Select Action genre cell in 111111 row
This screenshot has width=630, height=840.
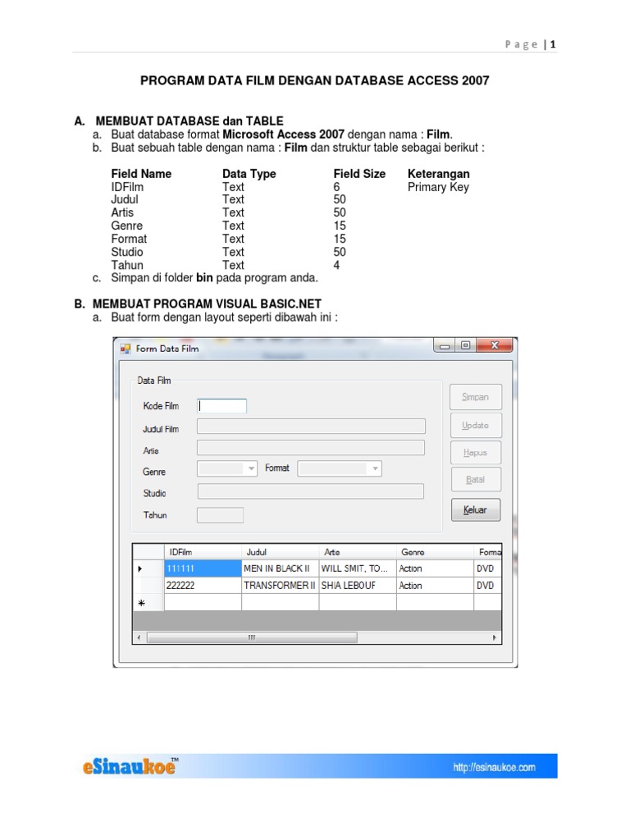pyautogui.click(x=435, y=568)
